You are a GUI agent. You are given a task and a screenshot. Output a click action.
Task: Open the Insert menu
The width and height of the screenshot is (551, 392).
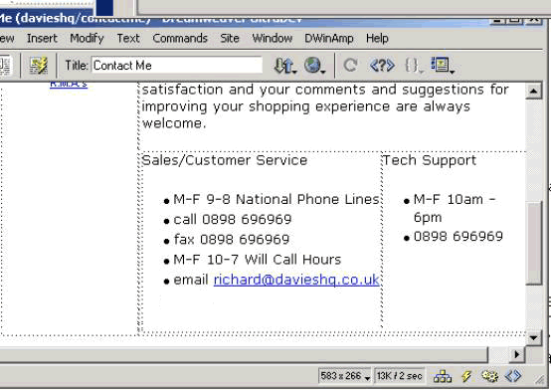click(x=42, y=38)
